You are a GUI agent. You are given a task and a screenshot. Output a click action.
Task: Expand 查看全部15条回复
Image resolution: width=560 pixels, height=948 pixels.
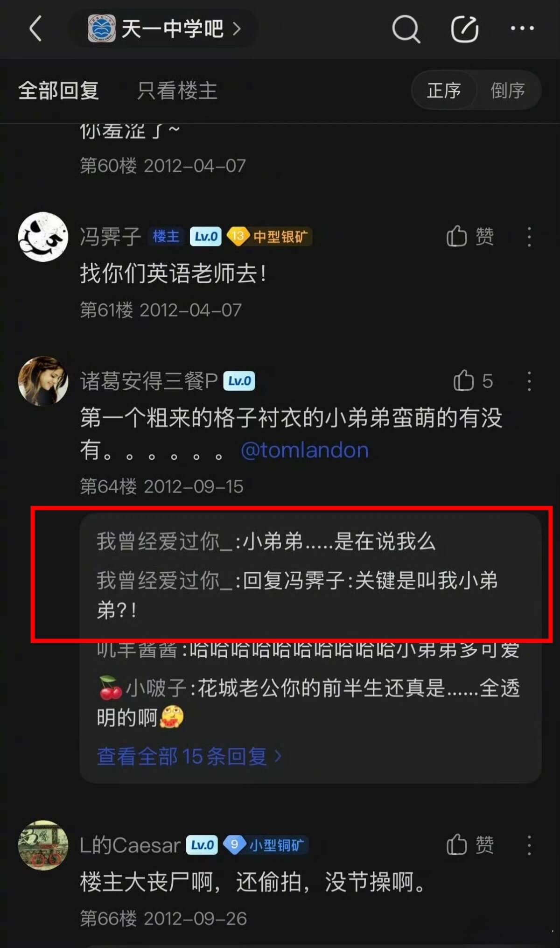tap(189, 756)
